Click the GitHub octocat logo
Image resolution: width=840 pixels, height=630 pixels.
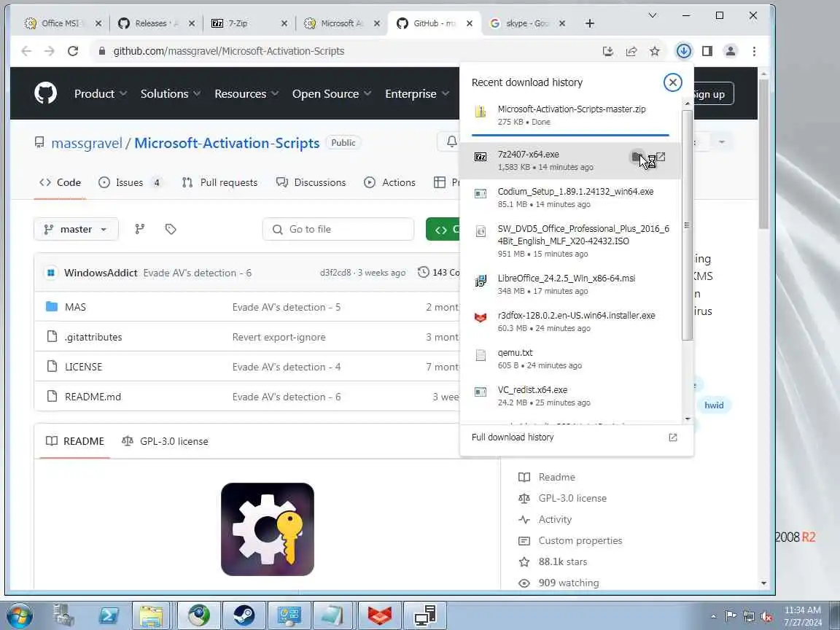[x=45, y=93]
